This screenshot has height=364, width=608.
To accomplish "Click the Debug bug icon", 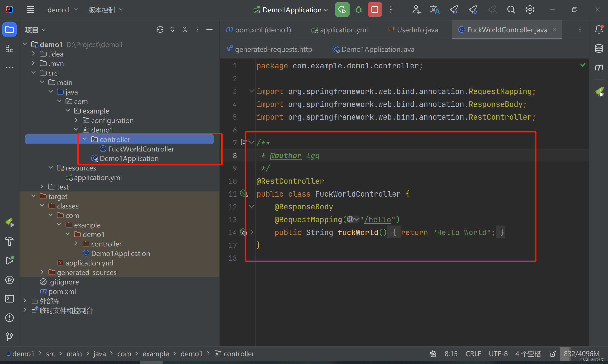I will point(358,10).
